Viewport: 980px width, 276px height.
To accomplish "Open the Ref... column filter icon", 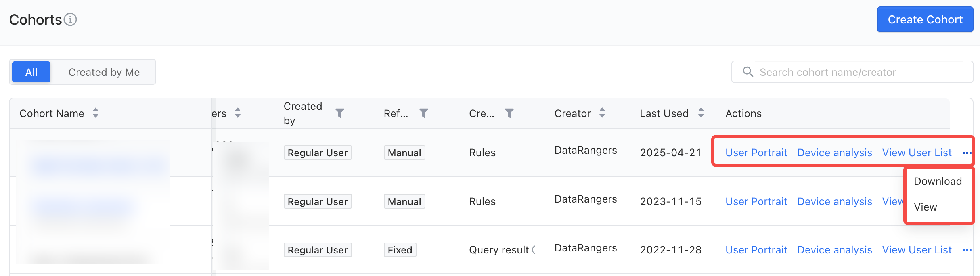I will (x=424, y=113).
